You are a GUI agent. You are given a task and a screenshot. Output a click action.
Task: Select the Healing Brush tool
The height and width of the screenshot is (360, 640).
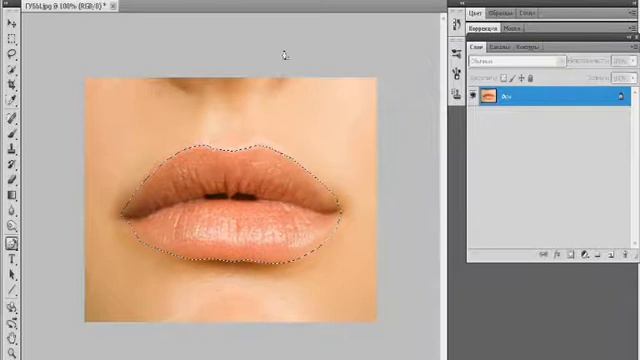[x=11, y=118]
